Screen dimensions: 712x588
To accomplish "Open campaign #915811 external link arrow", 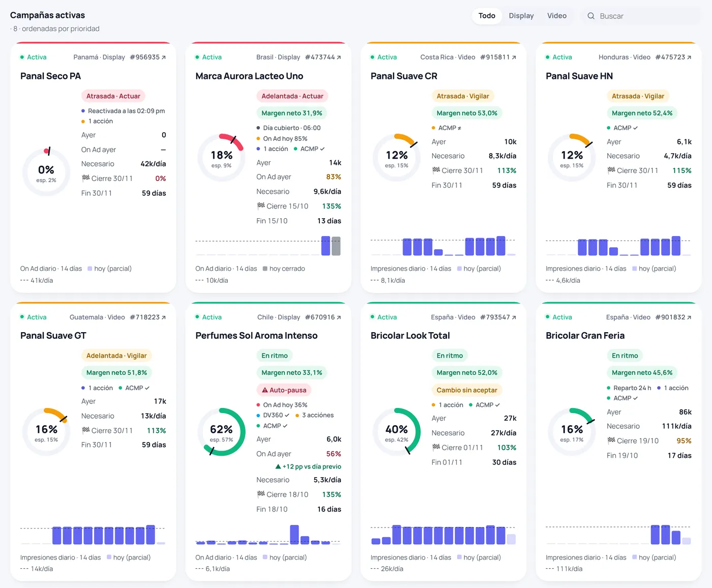I will 514,57.
